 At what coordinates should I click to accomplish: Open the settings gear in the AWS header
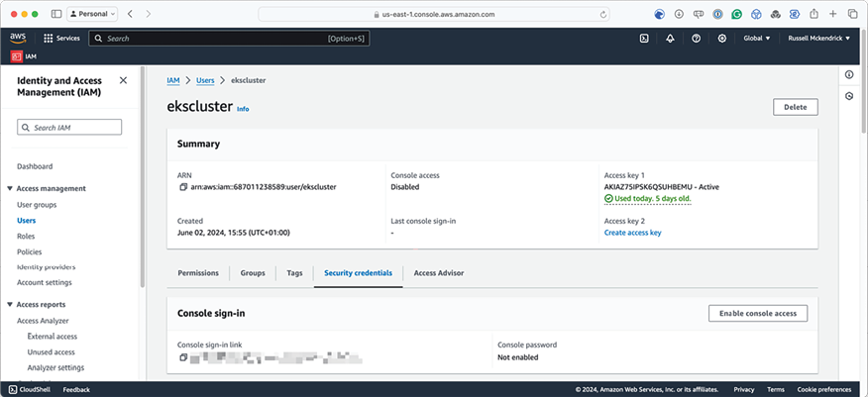[x=722, y=39]
